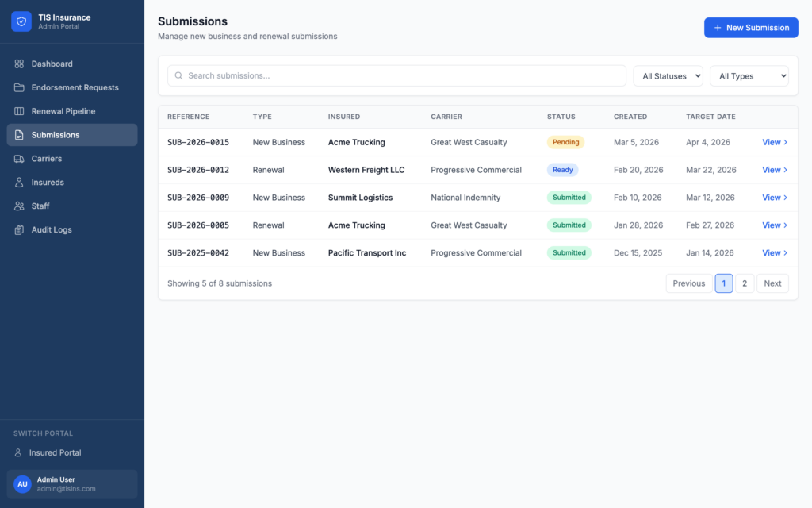Viewport: 812px width, 508px height.
Task: Click the Staff people icon
Action: click(19, 206)
